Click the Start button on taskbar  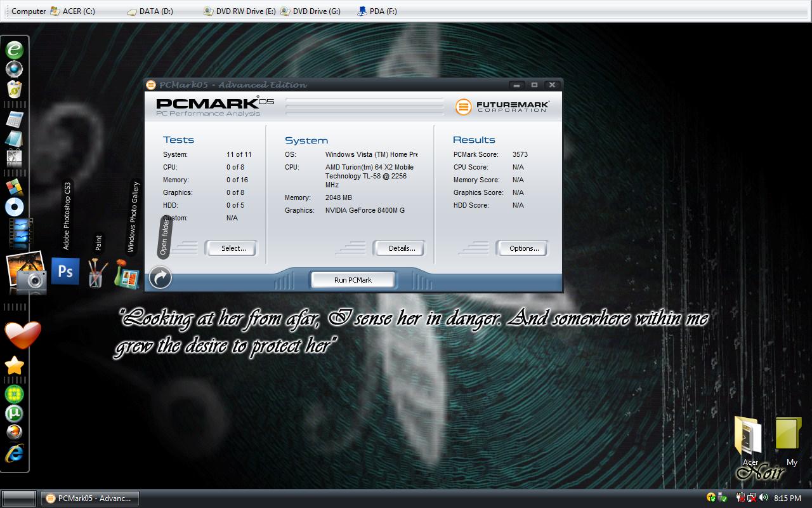coord(18,498)
